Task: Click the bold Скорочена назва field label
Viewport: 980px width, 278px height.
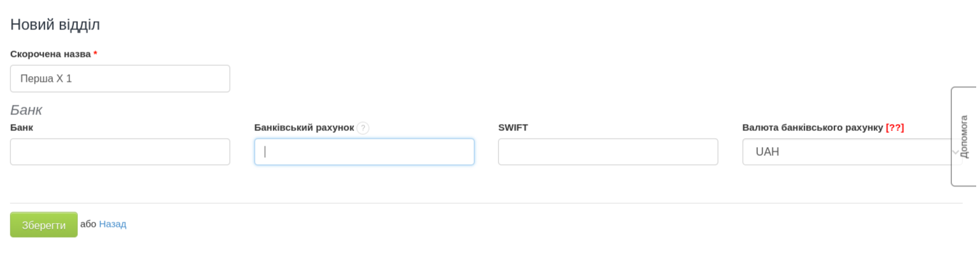Action: point(50,54)
